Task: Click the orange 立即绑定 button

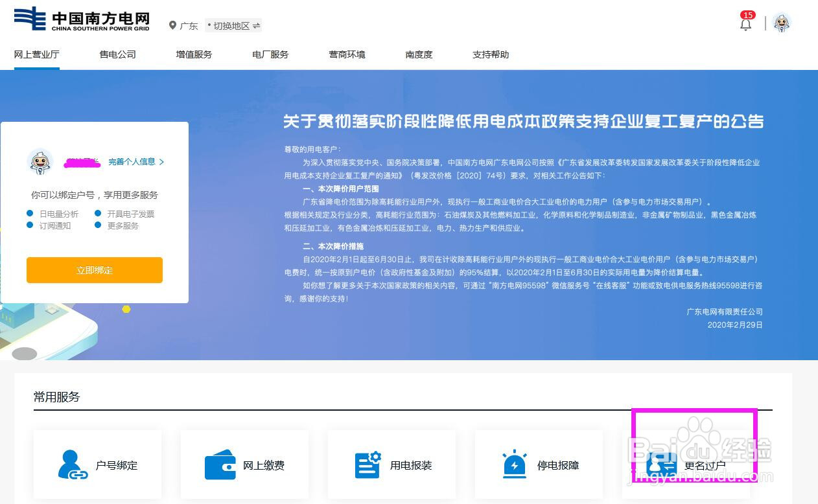Action: [95, 270]
